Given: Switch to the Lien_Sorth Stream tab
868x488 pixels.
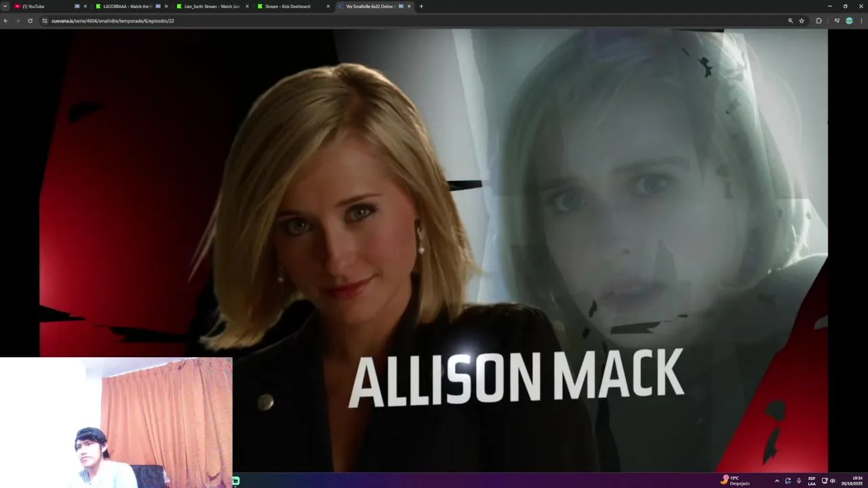Looking at the screenshot, I should (x=212, y=6).
